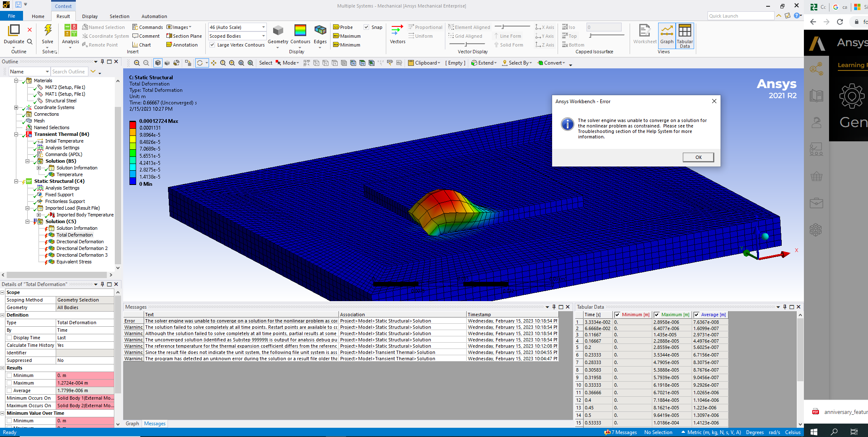
Task: Click the Capped Isosurface slider
Action: (606, 36)
